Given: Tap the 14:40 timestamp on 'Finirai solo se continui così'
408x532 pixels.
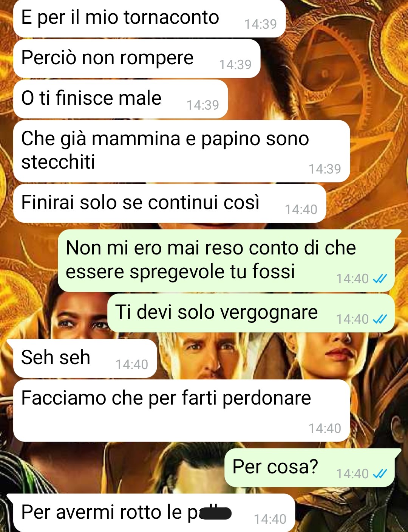Looking at the screenshot, I should coord(301,209).
